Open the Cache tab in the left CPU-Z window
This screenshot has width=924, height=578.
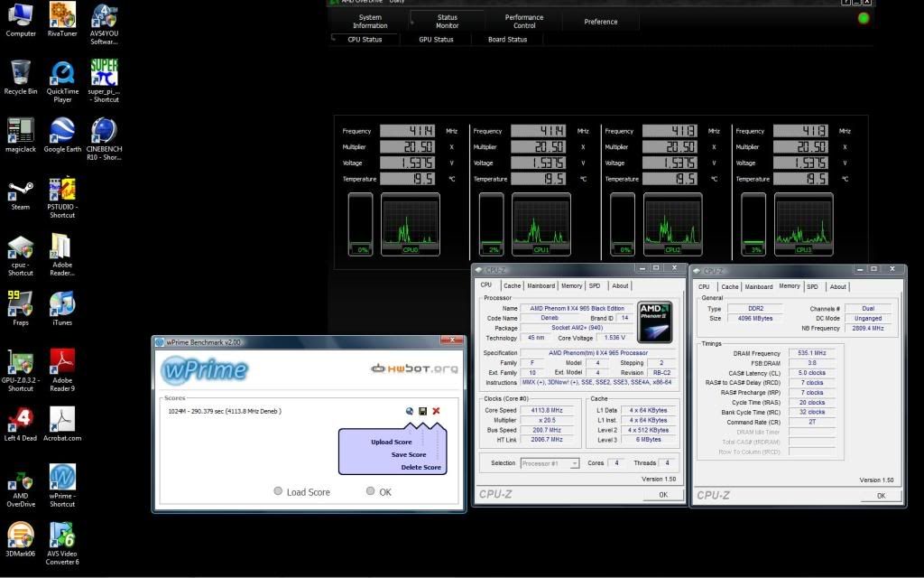click(x=513, y=286)
